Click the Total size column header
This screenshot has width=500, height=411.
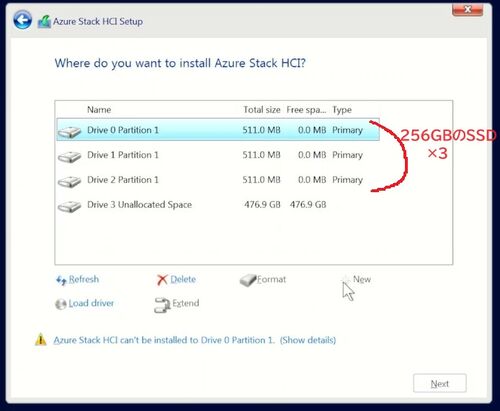[262, 110]
